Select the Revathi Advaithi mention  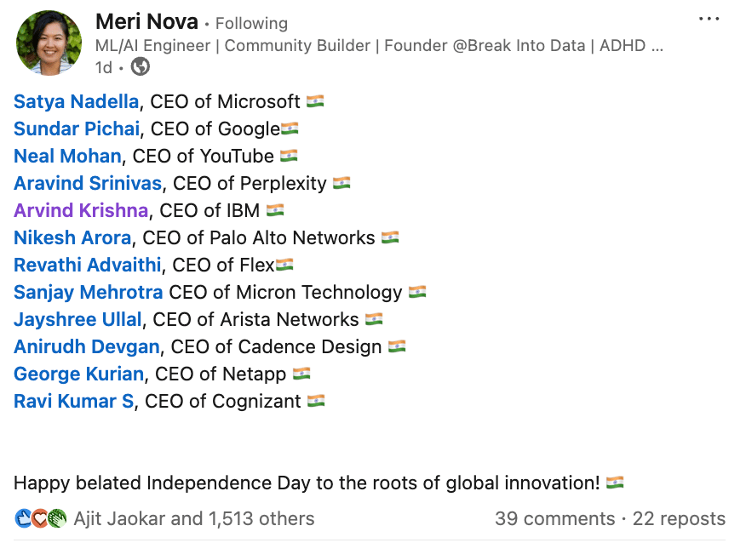pyautogui.click(x=89, y=265)
